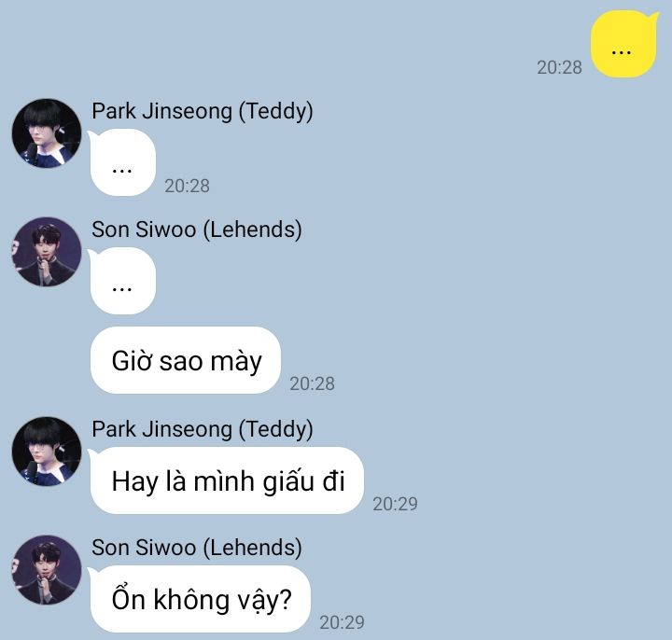This screenshot has height=640, width=672.
Task: Click the second 'Park Jinseong (Teddy)' name label
Action: pyautogui.click(x=203, y=430)
